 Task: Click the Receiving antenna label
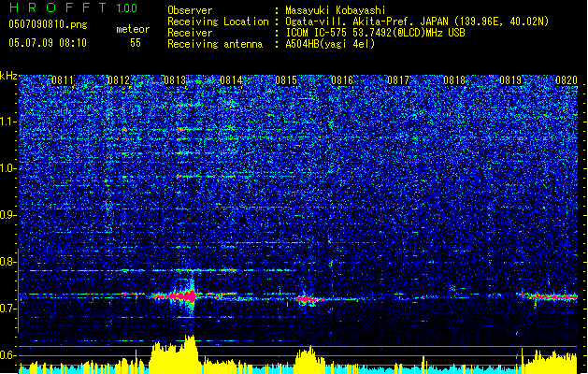pos(215,44)
